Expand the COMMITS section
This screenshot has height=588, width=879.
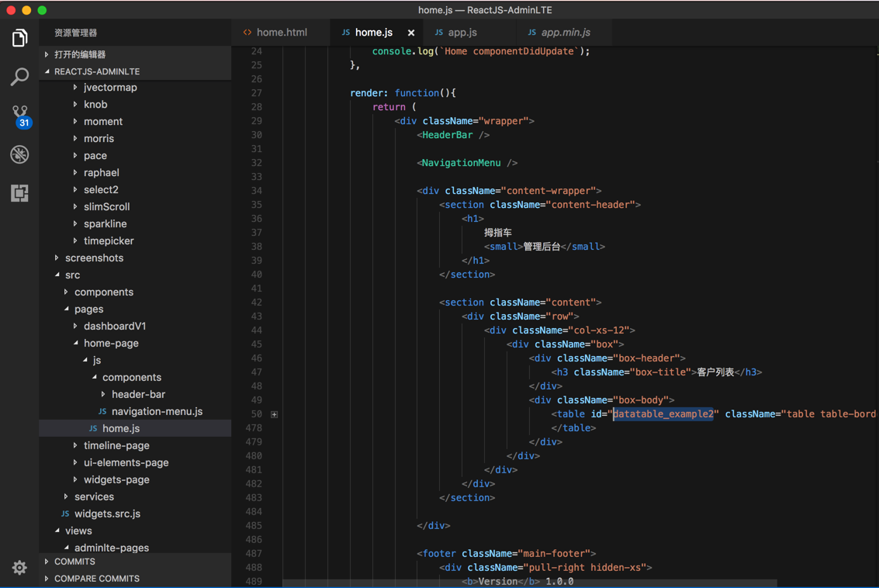point(74,562)
